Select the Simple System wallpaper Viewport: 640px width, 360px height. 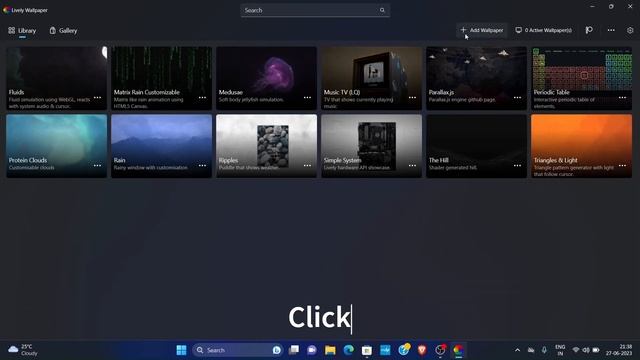[371, 146]
